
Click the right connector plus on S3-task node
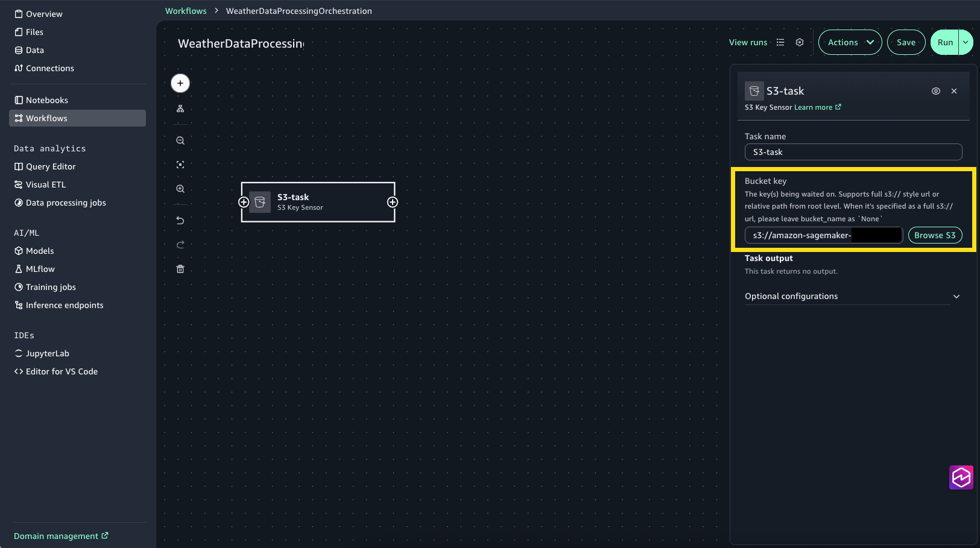[x=393, y=203]
